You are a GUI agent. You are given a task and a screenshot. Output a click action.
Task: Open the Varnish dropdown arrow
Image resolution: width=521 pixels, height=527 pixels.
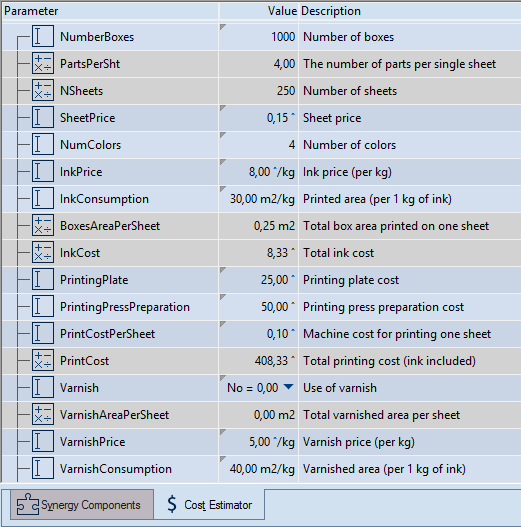[x=288, y=387]
